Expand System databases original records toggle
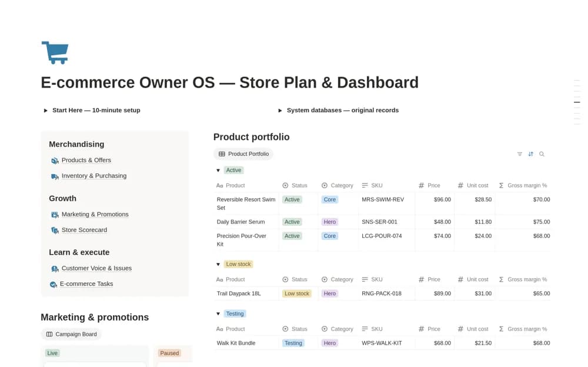Viewport: 588px width, 367px height. tap(280, 111)
